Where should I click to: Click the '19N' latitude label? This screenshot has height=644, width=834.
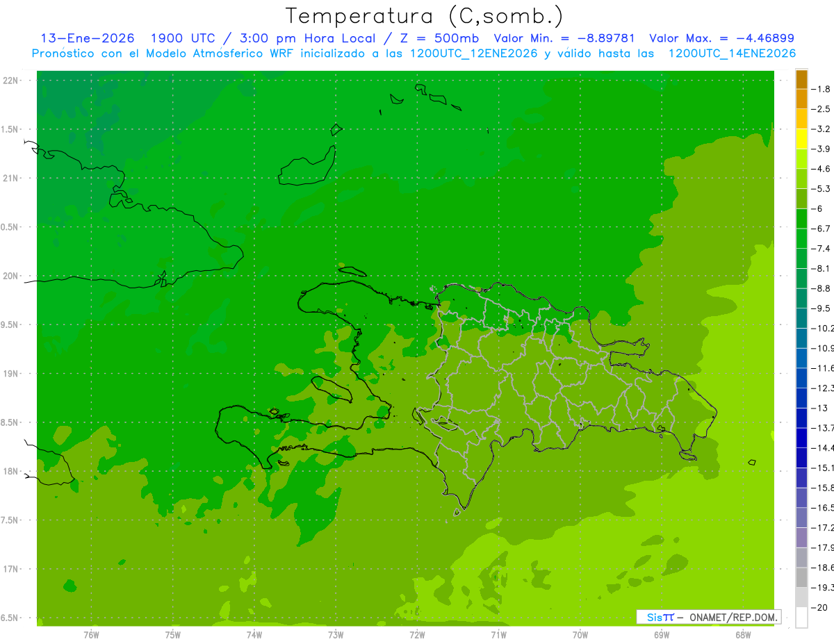tap(11, 374)
